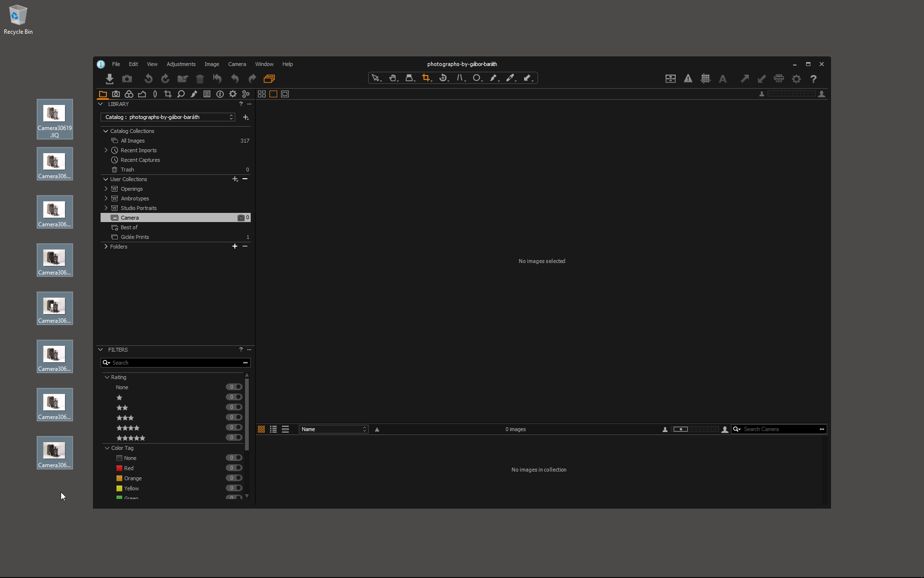
Task: Switch browser to list view icon
Action: pyautogui.click(x=273, y=429)
